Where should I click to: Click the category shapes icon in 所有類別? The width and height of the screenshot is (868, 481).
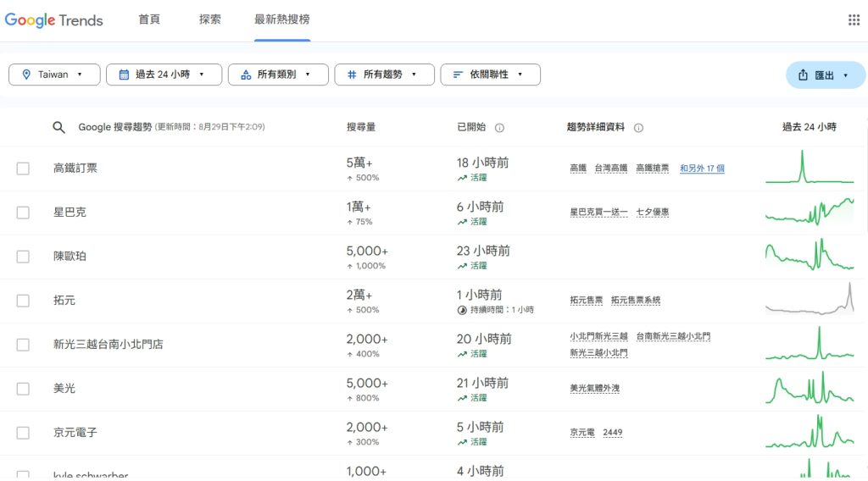pyautogui.click(x=246, y=75)
